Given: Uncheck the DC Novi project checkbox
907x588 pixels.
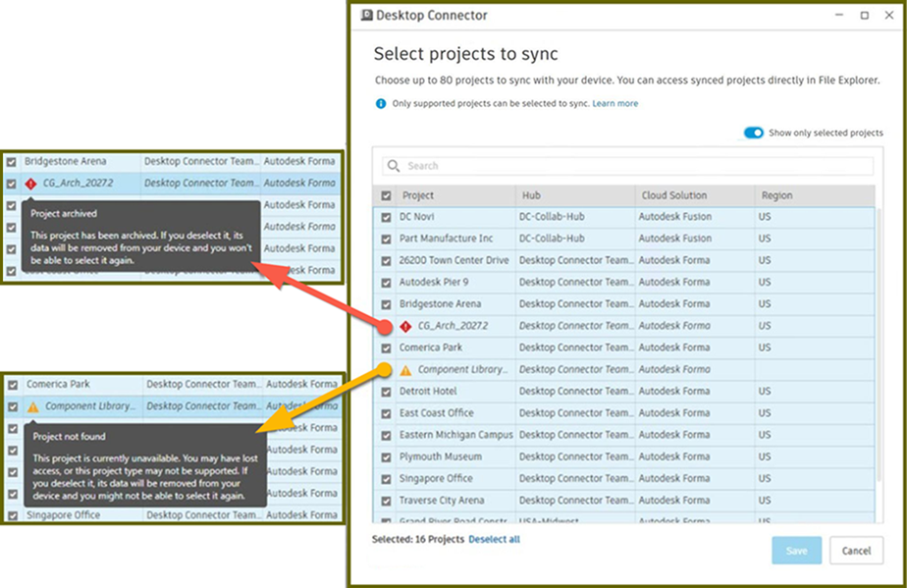Looking at the screenshot, I should point(386,217).
